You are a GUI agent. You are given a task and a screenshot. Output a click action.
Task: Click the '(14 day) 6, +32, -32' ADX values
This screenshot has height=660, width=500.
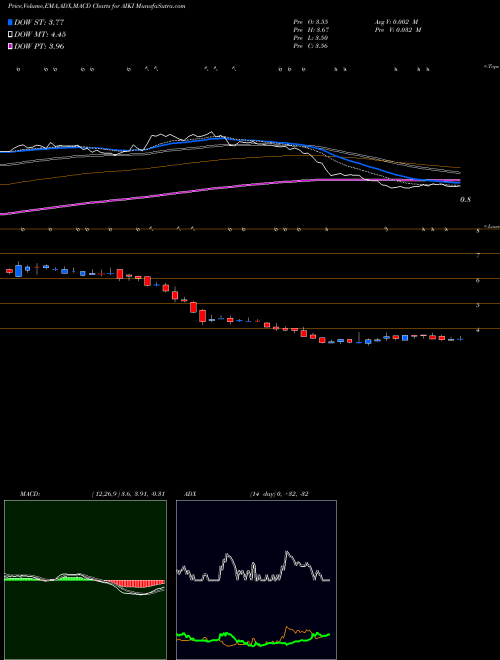point(279,494)
